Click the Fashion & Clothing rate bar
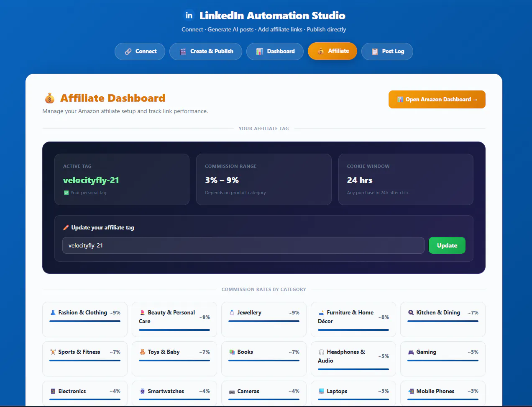This screenshot has width=532, height=407. 85,321
